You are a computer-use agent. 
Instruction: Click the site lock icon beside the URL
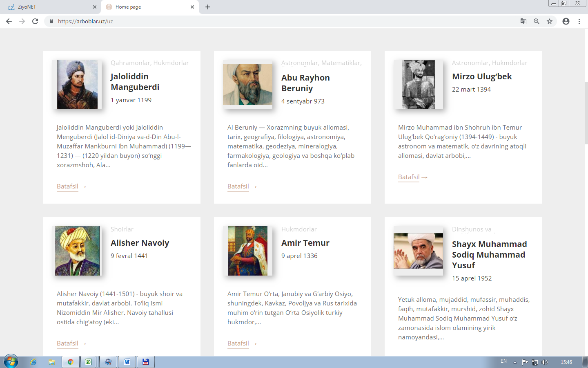tap(51, 21)
